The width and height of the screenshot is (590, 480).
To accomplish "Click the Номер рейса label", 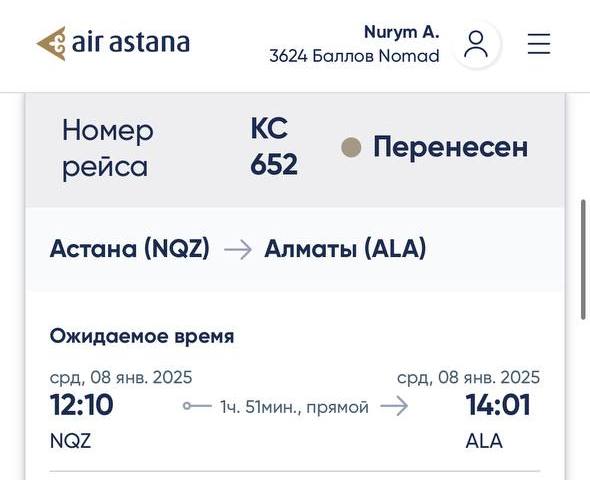I will pyautogui.click(x=108, y=148).
